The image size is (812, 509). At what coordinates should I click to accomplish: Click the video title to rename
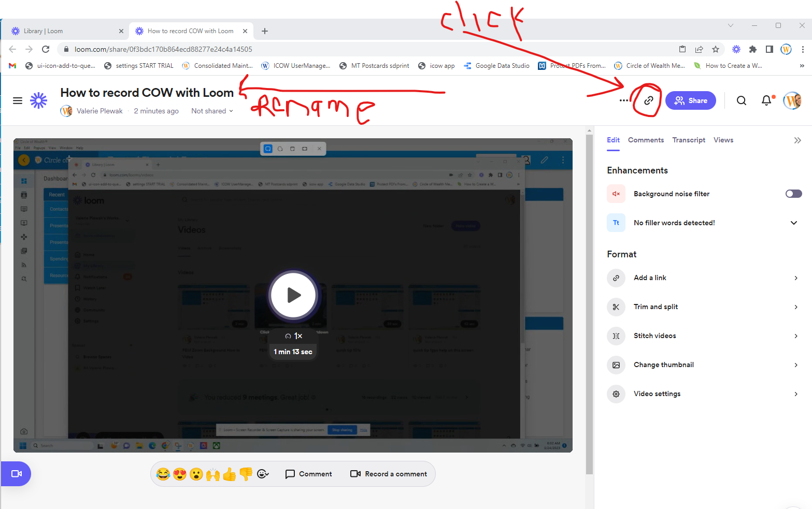pos(147,93)
